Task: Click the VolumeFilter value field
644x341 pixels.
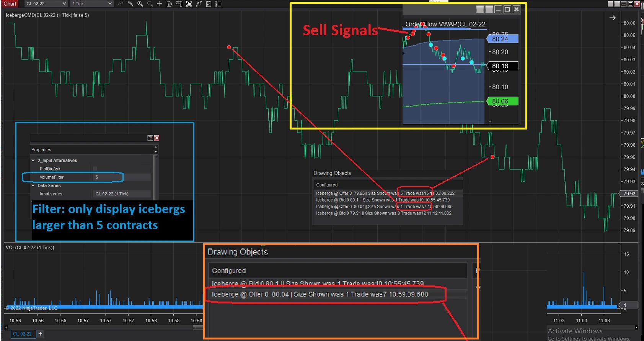Action: 122,177
